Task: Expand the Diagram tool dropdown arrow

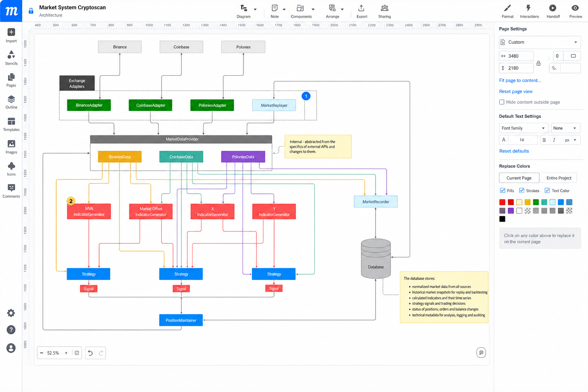Action: tap(255, 10)
